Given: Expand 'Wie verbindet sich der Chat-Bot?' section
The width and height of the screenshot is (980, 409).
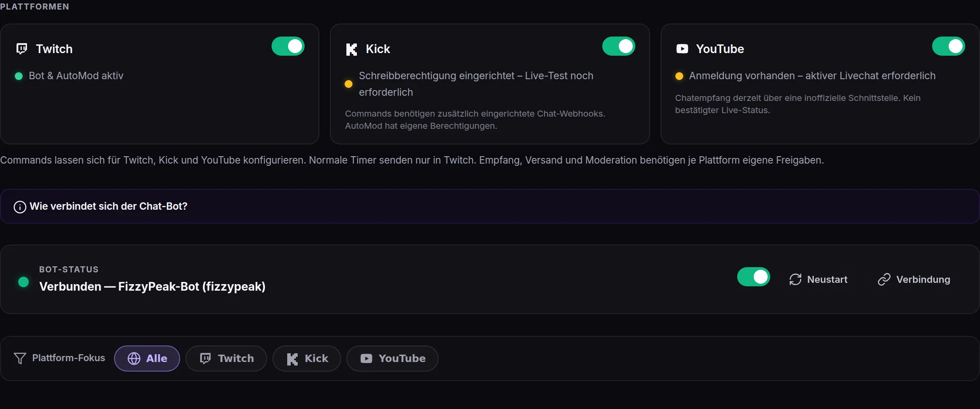Looking at the screenshot, I should pos(490,206).
